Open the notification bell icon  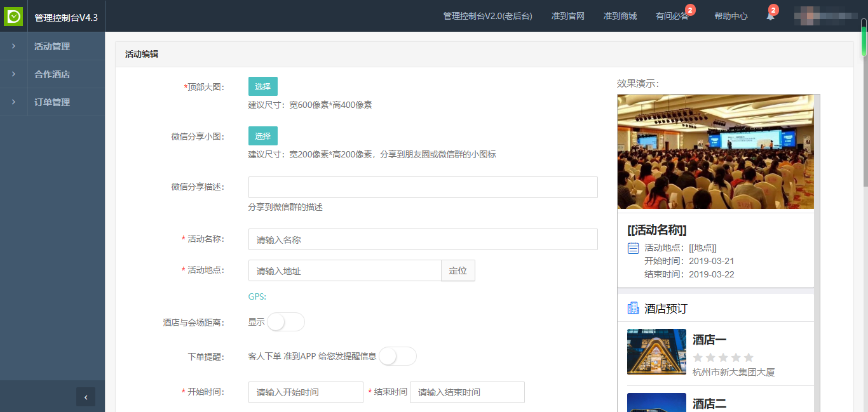pyautogui.click(x=770, y=17)
